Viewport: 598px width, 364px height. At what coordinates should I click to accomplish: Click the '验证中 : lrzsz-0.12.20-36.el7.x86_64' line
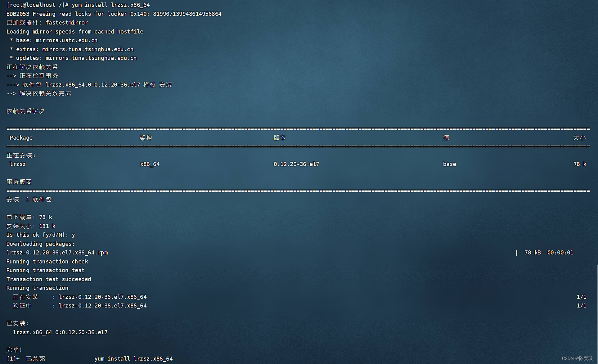[80, 306]
